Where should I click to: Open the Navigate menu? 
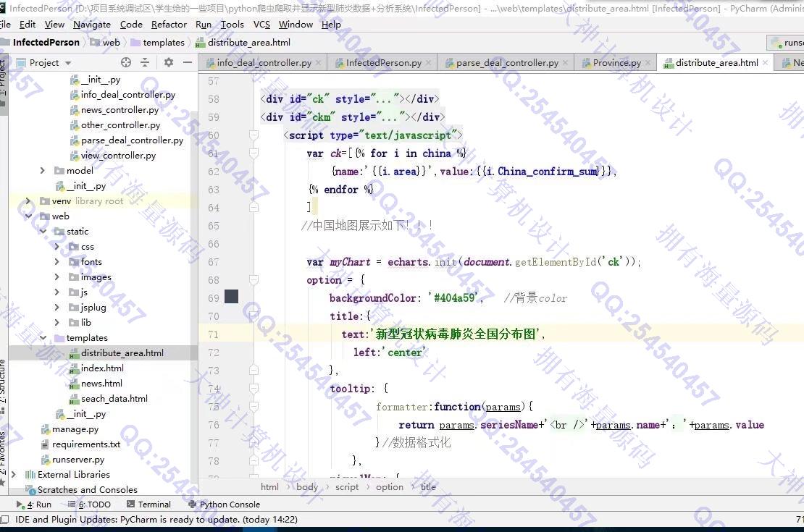(x=92, y=24)
